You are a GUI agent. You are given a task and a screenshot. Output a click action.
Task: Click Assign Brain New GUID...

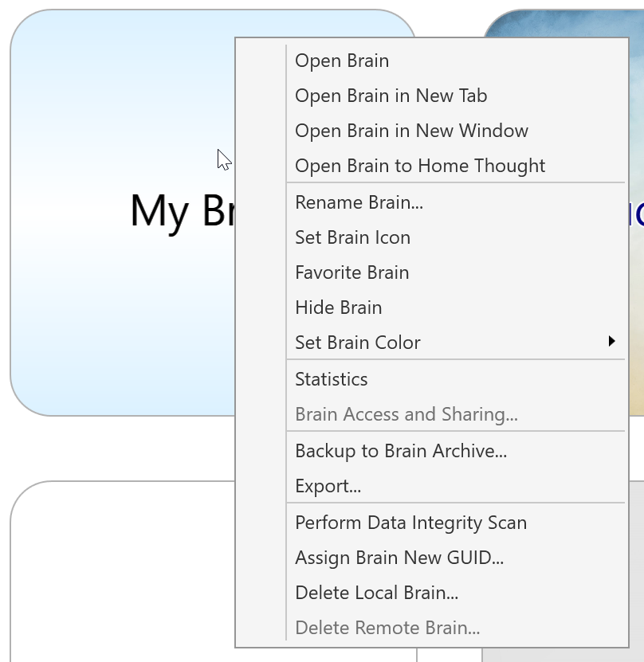[x=399, y=558]
